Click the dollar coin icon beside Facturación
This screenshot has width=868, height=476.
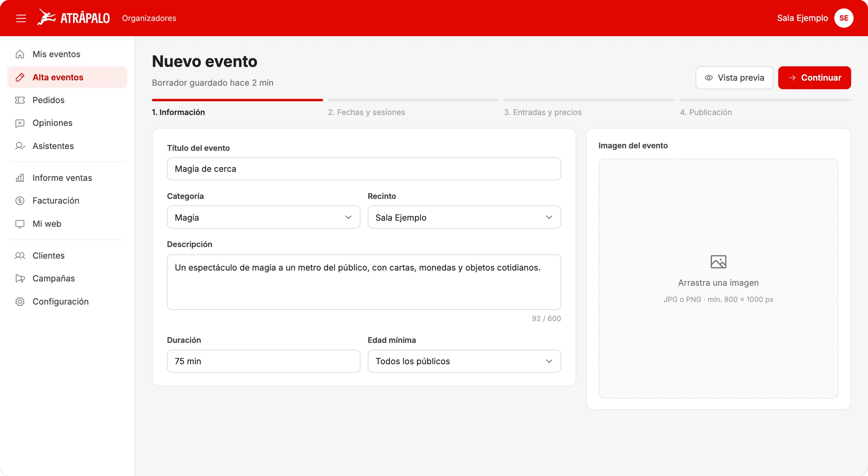[x=20, y=201]
